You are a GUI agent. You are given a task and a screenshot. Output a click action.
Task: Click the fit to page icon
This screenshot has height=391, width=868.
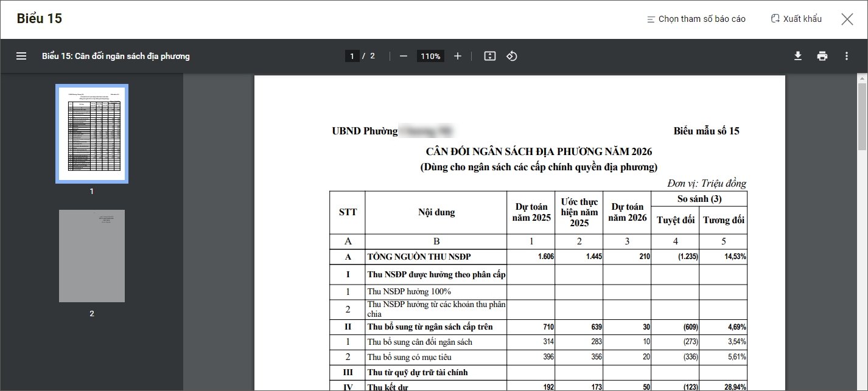tap(490, 56)
